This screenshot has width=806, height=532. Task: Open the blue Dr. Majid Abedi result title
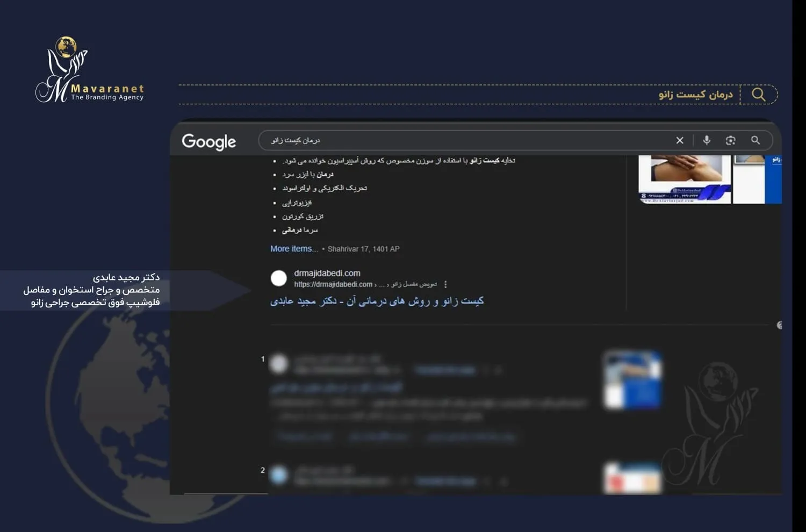pos(377,301)
